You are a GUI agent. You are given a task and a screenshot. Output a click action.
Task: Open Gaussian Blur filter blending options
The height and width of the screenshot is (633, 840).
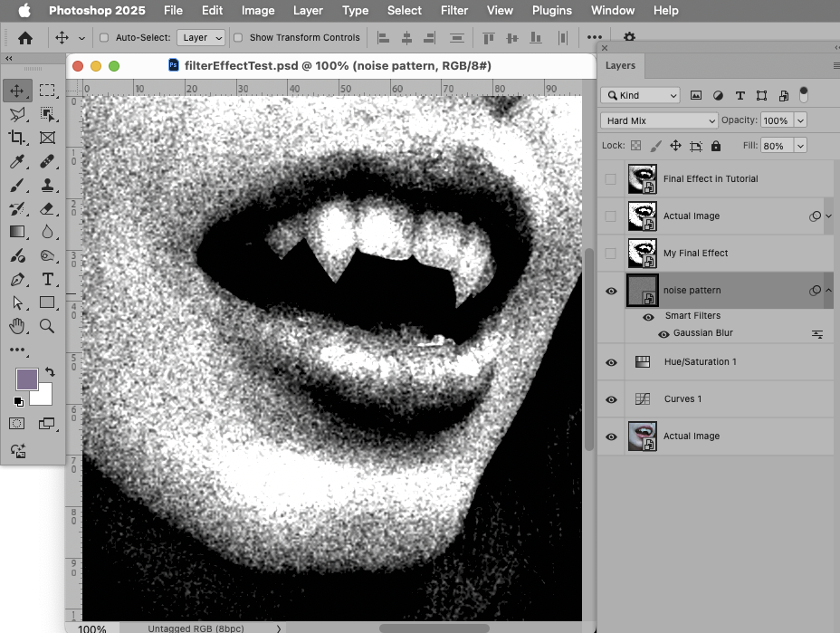(817, 333)
